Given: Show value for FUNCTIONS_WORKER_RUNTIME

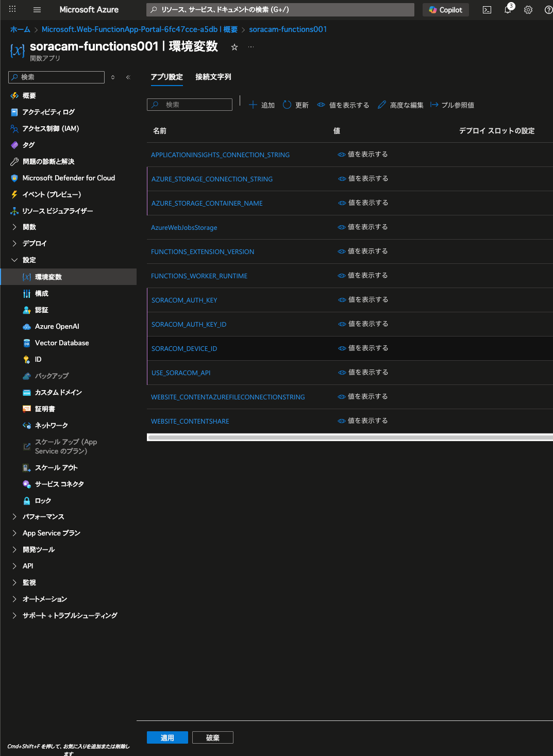Looking at the screenshot, I should point(363,276).
